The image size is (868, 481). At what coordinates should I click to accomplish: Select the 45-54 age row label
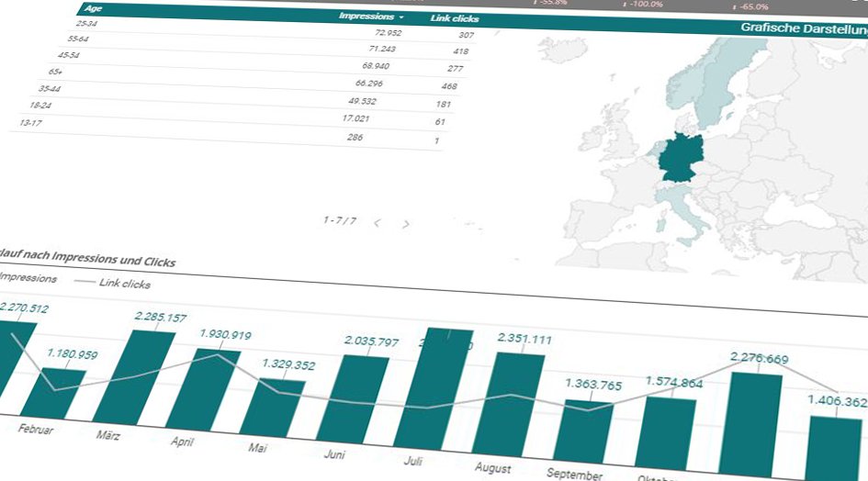click(69, 55)
